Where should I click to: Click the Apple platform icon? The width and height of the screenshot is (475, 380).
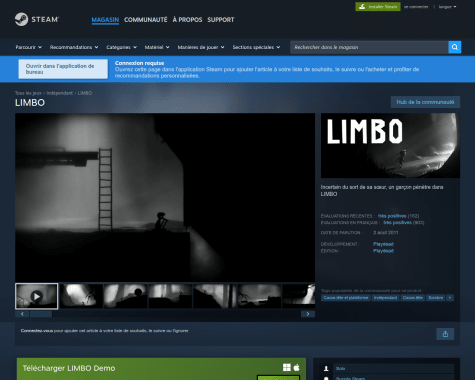(296, 367)
